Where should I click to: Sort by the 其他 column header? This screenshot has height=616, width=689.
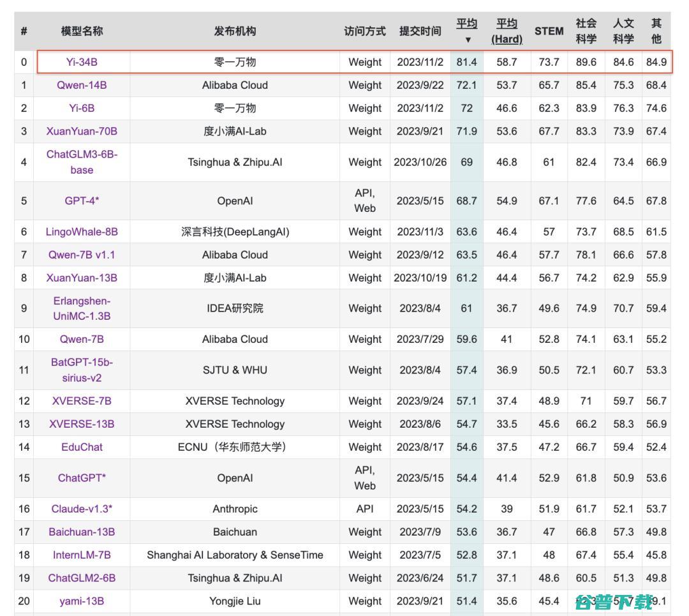point(656,31)
